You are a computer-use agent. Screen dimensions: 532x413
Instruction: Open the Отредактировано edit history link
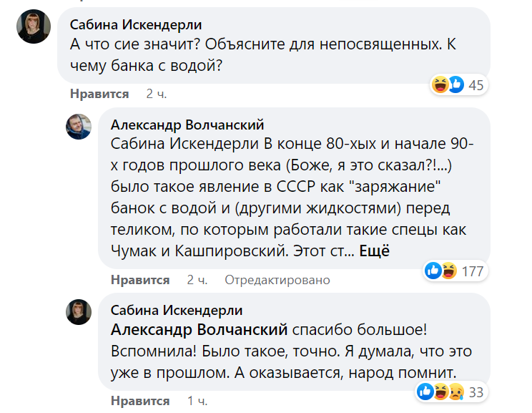[277, 280]
